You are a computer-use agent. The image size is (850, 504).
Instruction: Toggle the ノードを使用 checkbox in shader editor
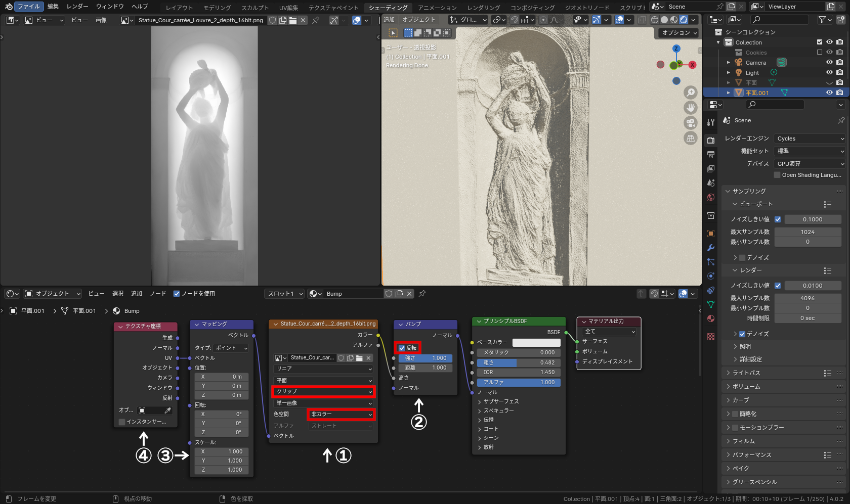[x=177, y=293]
